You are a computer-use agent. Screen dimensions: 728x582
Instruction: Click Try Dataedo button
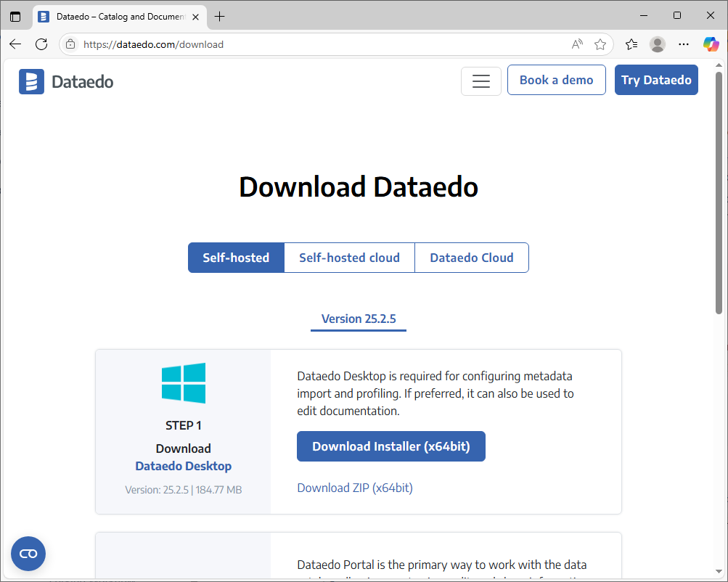pos(656,80)
